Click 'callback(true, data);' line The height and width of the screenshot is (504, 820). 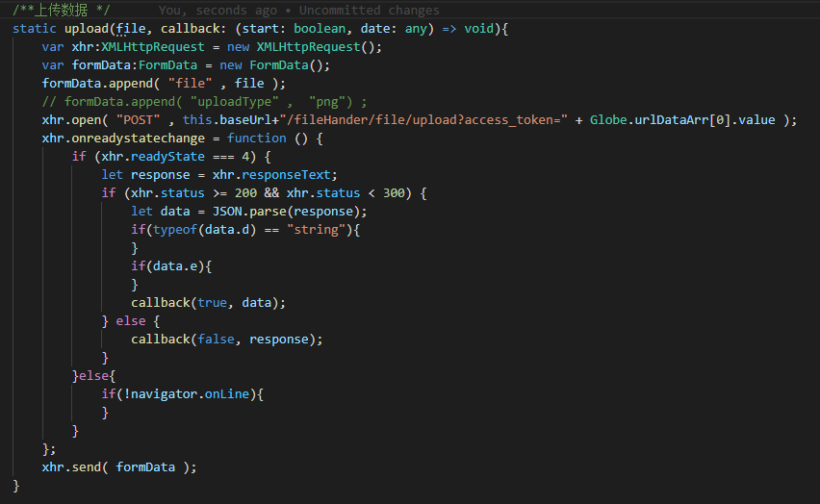point(208,303)
